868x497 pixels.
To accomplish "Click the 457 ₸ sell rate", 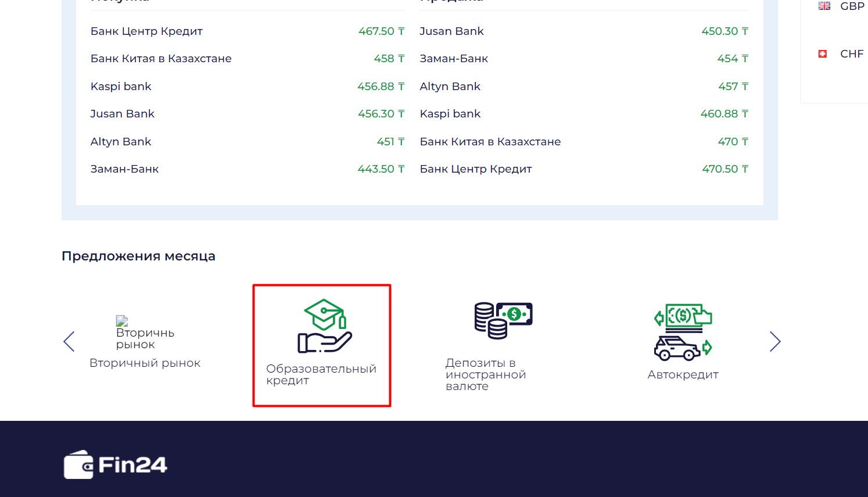I will [x=734, y=87].
